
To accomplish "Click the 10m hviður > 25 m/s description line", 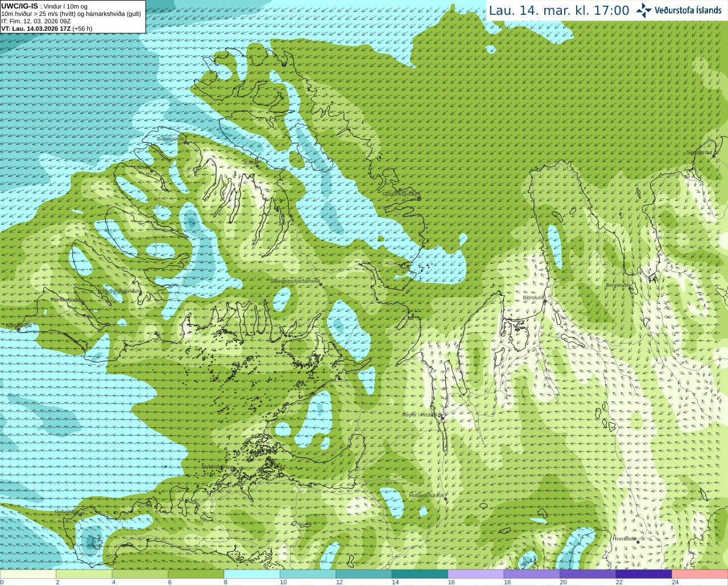I will pyautogui.click(x=71, y=14).
